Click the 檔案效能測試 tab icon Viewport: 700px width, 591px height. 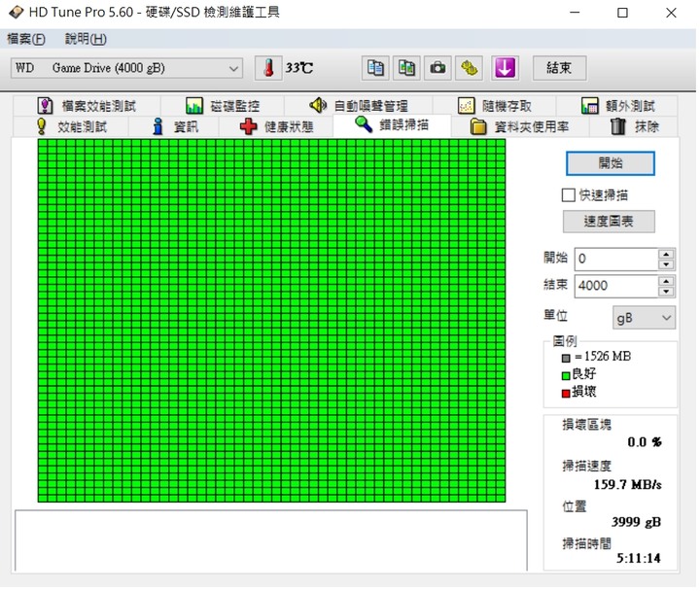(x=45, y=106)
